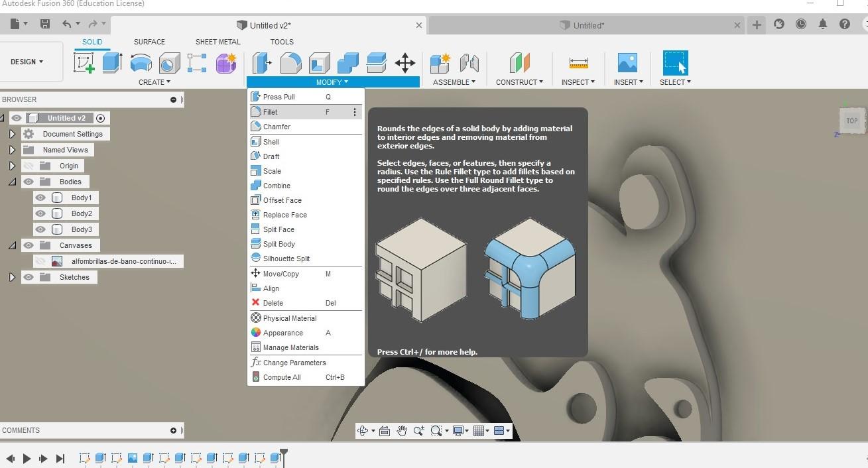Image resolution: width=868 pixels, height=468 pixels.
Task: Click the Fillet toolbar icon
Action: [291, 63]
